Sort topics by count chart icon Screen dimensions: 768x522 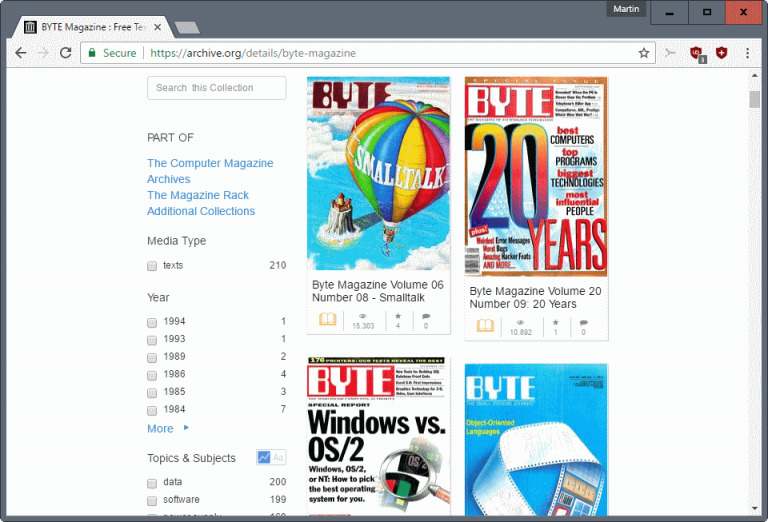coord(264,457)
